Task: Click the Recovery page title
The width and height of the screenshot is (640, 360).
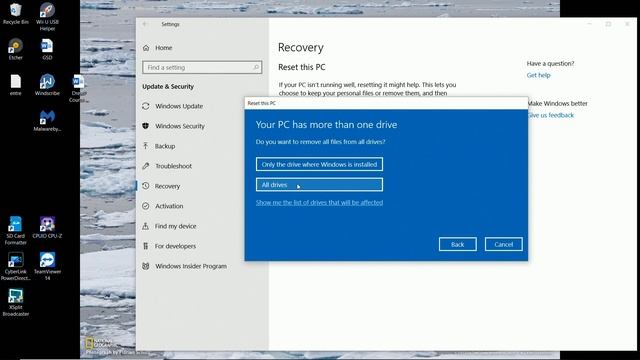Action: [x=301, y=47]
